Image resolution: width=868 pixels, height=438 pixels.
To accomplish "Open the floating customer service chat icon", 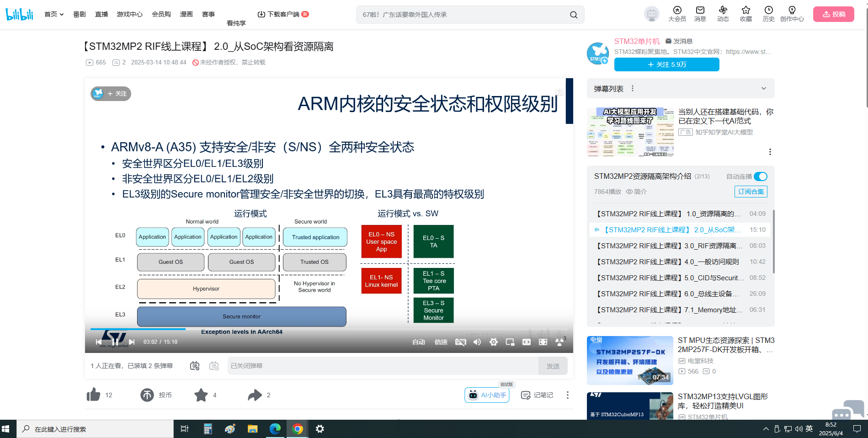I will pyautogui.click(x=848, y=410).
